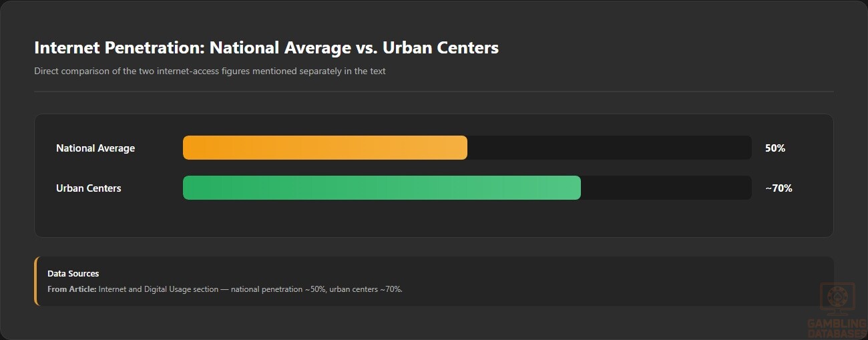Viewport: 868px width, 340px height.
Task: Click the Data Sources heading
Action: [73, 273]
